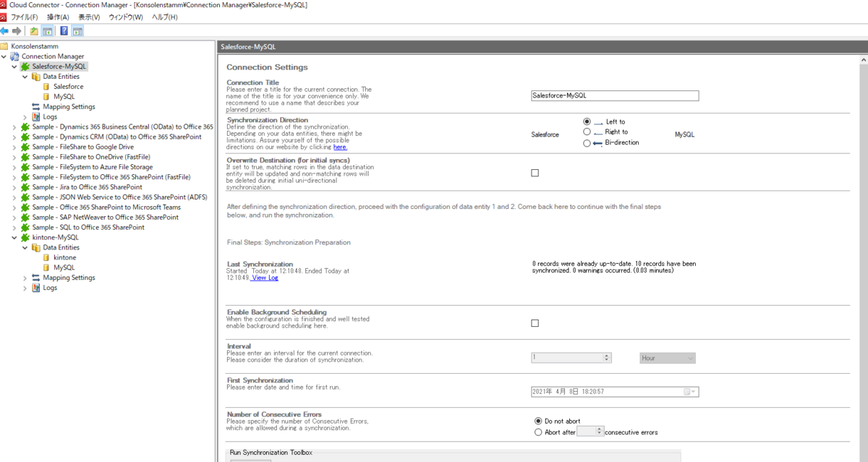Viewport: 868px width, 462px height.
Task: Click the consecutive errors count stepper
Action: click(x=599, y=431)
